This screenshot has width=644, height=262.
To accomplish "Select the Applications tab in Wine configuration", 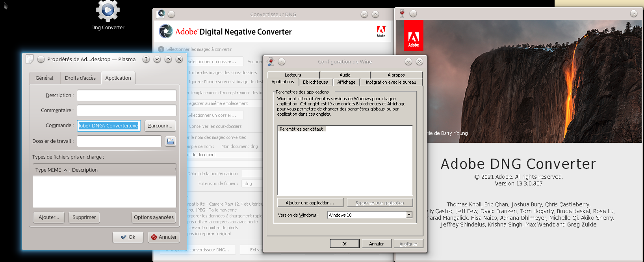I will [x=283, y=82].
